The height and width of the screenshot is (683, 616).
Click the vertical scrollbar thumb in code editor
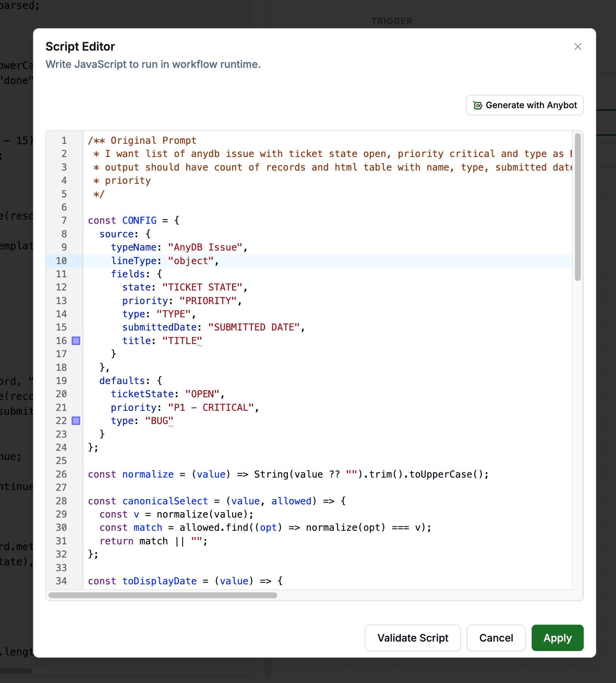click(578, 207)
